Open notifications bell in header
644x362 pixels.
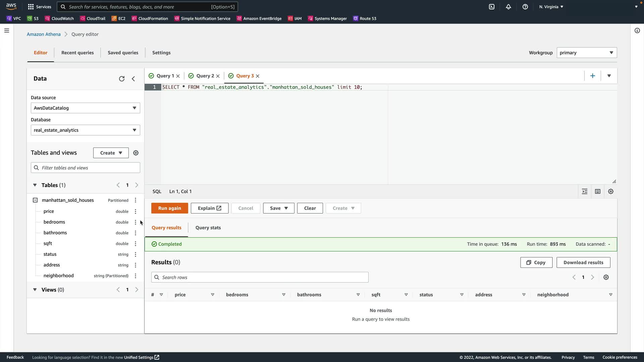point(508,7)
